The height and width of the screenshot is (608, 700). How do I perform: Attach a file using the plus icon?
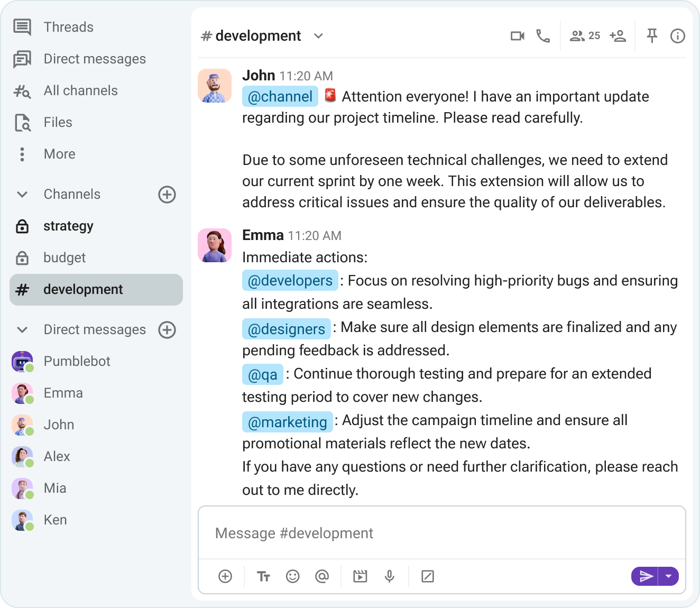(225, 576)
